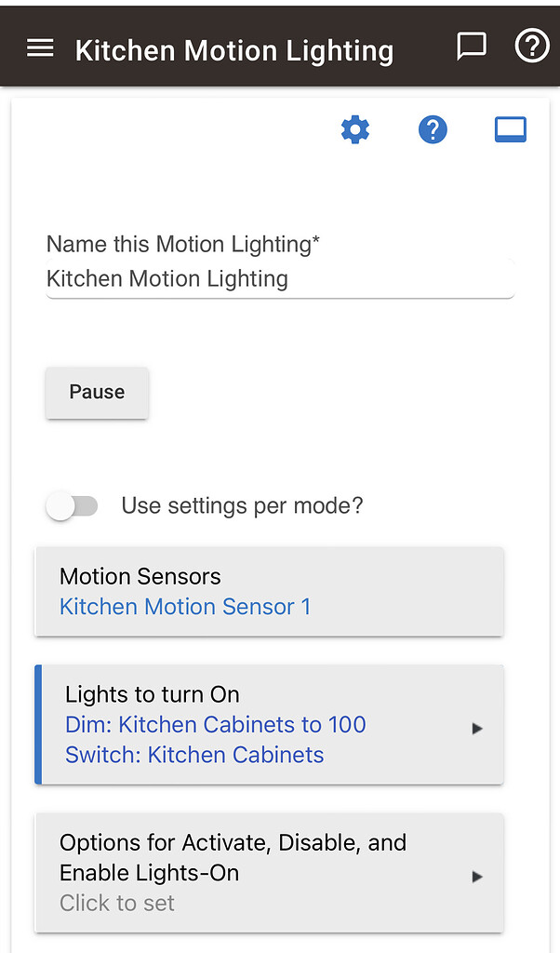The width and height of the screenshot is (560, 953).
Task: Select the Motion Sensors card
Action: 270,592
